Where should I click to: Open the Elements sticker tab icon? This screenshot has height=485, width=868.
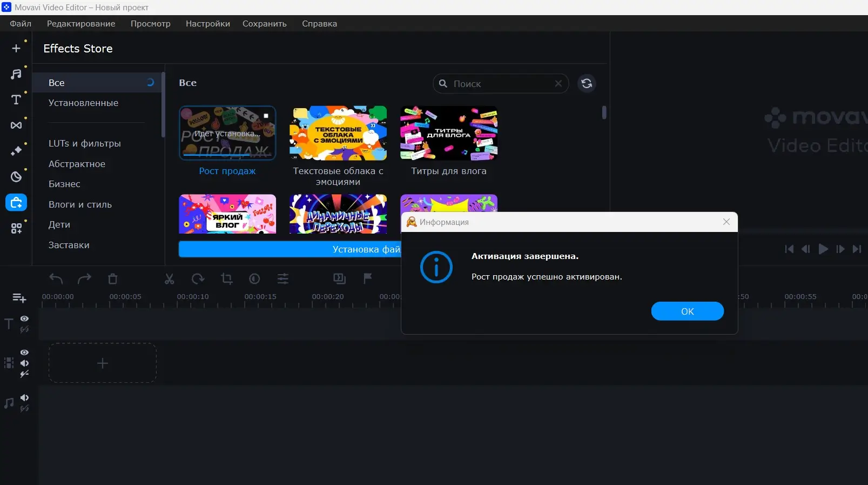tap(16, 177)
